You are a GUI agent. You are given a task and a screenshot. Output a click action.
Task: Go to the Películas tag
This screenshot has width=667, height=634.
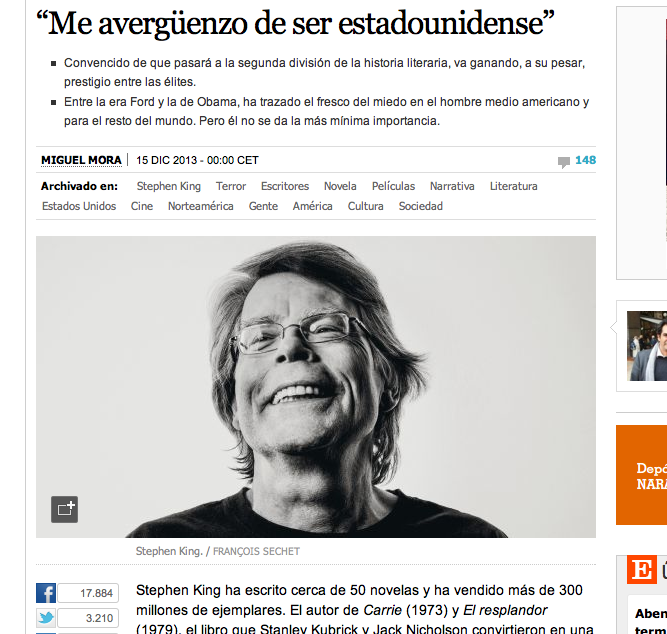[393, 186]
